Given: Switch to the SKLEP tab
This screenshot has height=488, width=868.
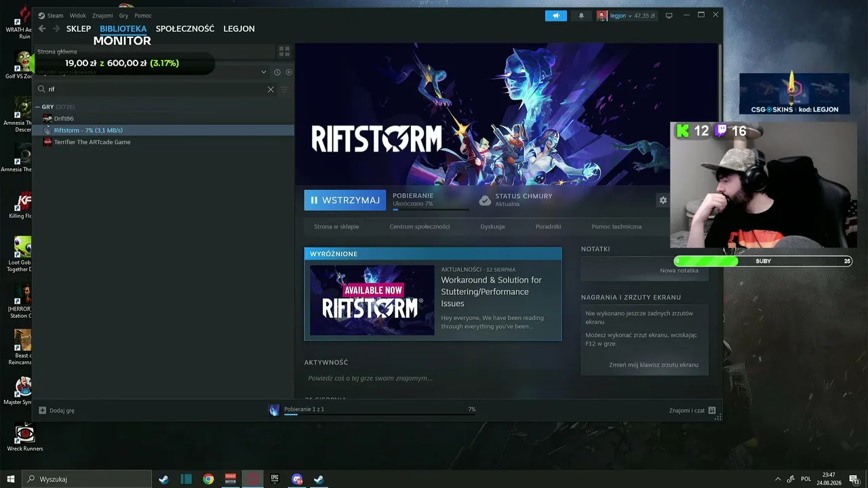Looking at the screenshot, I should pos(79,28).
